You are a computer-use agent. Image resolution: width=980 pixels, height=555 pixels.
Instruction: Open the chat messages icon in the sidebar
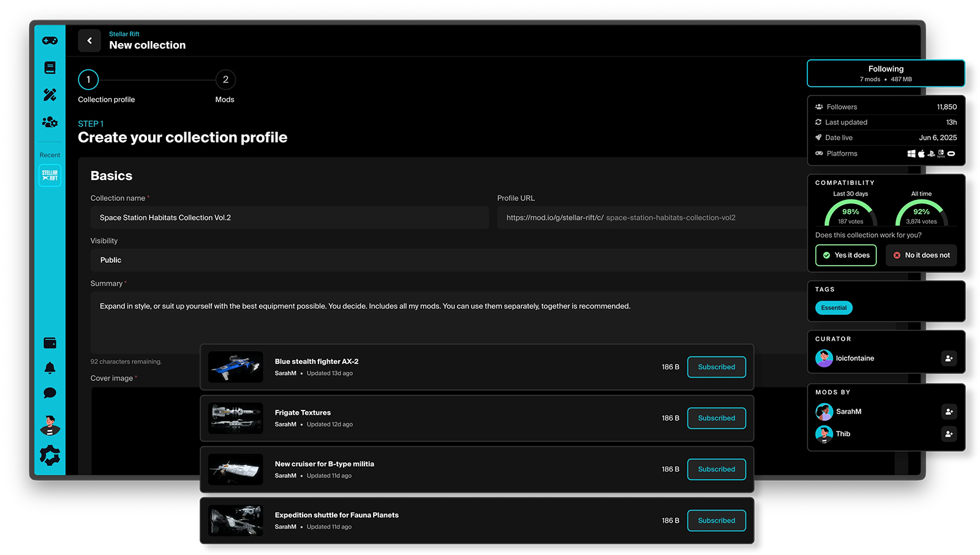coord(50,393)
